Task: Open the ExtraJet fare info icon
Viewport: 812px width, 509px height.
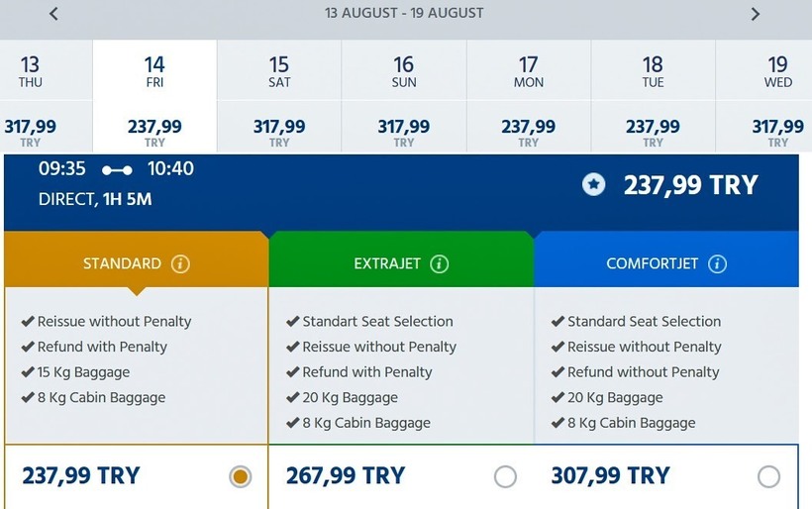Action: click(440, 263)
